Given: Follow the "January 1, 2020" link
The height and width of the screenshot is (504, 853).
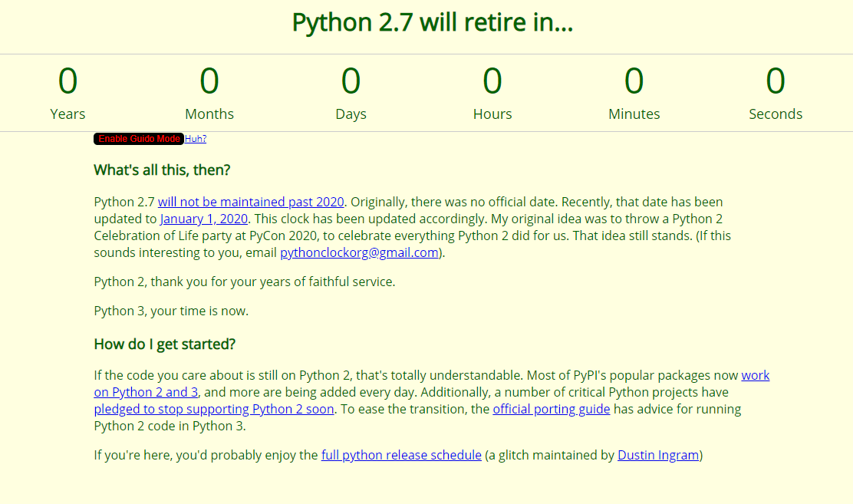Looking at the screenshot, I should tap(204, 219).
